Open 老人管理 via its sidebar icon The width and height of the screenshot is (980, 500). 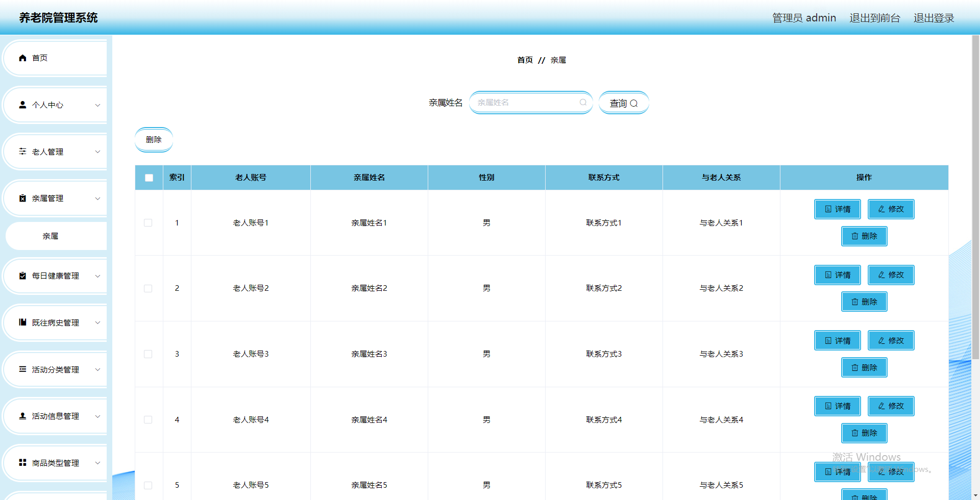22,152
